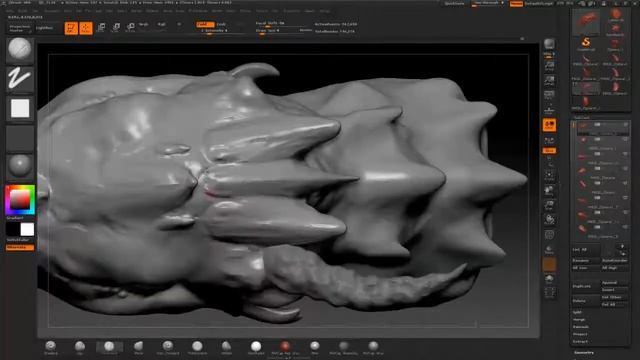
Task: Expand the Geometry sub-palette
Action: (584, 353)
